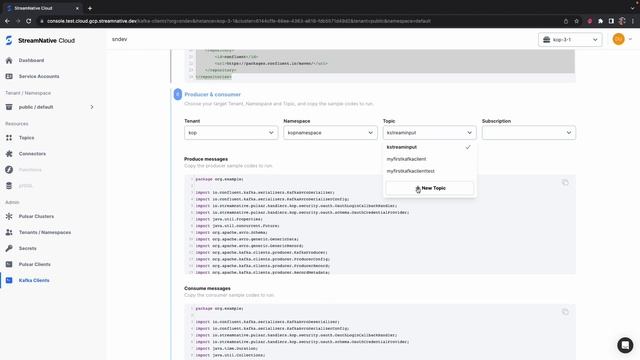Open Secrets admin page
This screenshot has height=360, width=640.
pyautogui.click(x=28, y=248)
